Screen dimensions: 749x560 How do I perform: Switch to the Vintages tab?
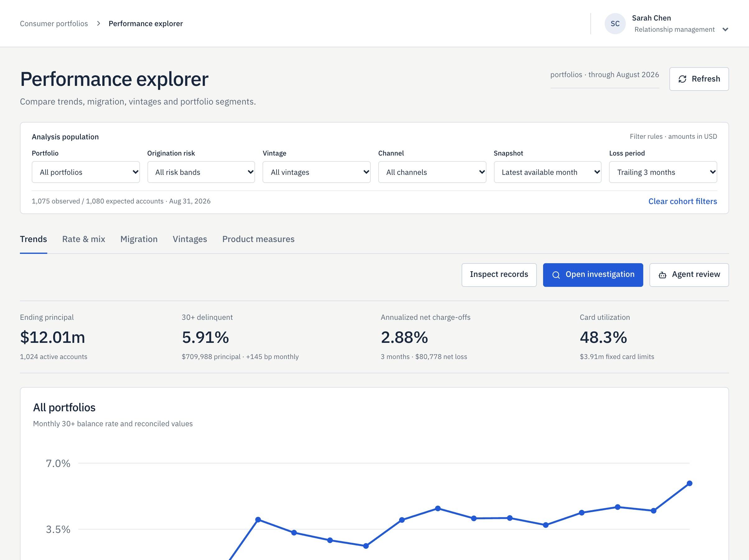(x=190, y=239)
